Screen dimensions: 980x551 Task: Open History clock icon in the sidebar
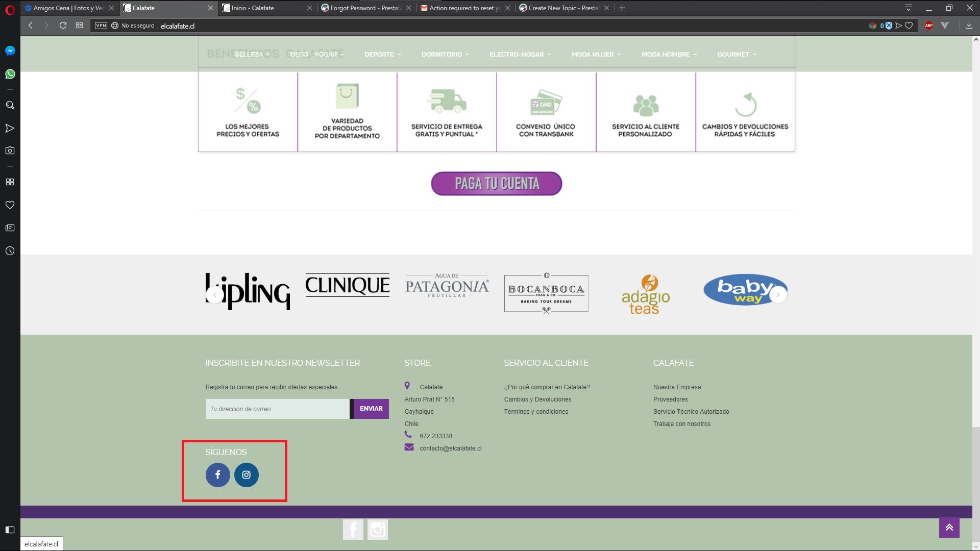[x=10, y=251]
